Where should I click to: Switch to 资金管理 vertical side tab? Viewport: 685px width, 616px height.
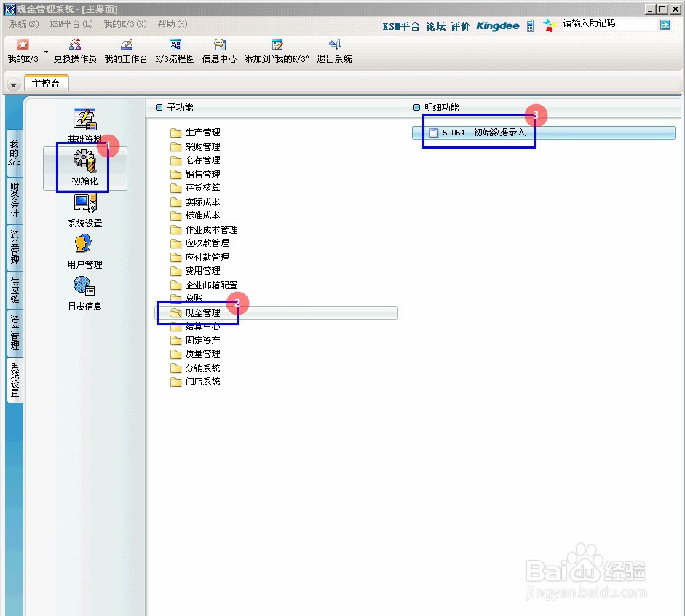(15, 248)
